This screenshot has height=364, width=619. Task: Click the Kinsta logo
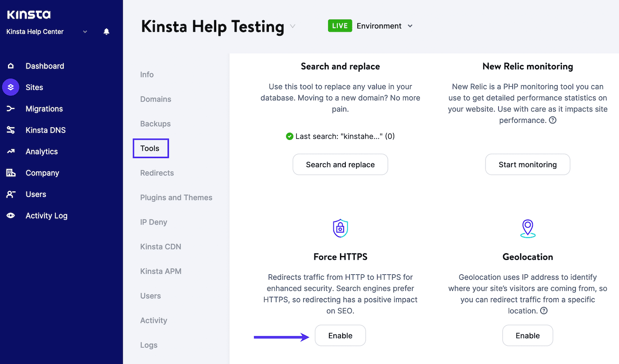[29, 15]
